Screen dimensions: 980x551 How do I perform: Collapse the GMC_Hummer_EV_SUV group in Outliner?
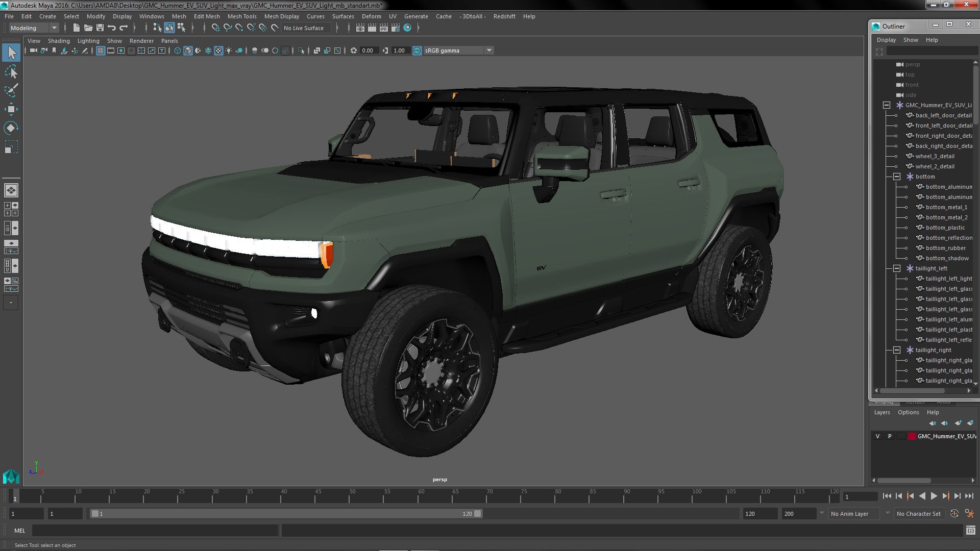click(x=887, y=105)
